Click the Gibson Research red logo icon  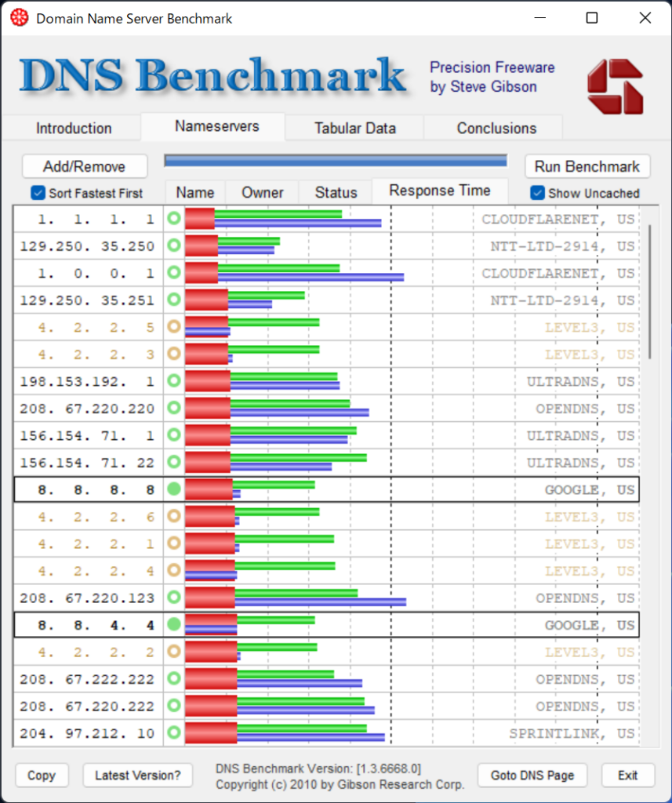(x=615, y=86)
